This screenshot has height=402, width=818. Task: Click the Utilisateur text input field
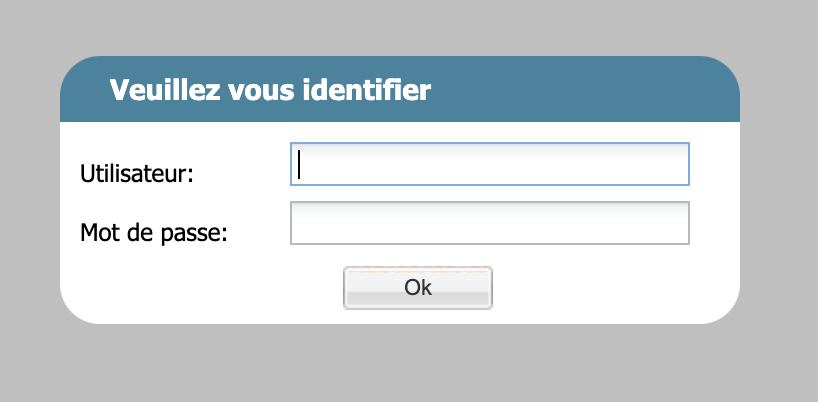(x=489, y=164)
